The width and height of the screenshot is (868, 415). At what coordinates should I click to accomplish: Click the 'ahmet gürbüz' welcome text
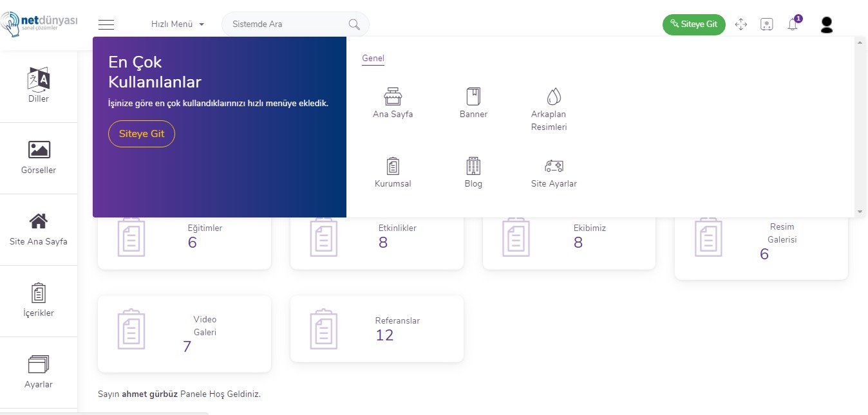(x=149, y=394)
